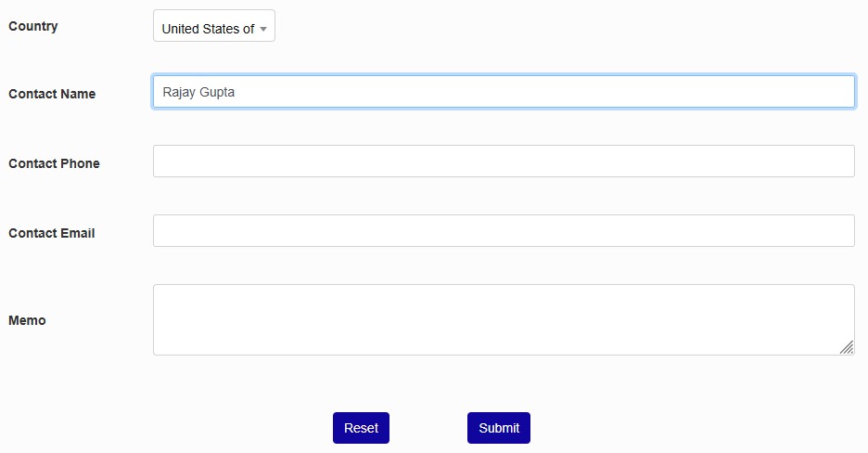Click the "Contact Phone" field label
This screenshot has width=868, height=453.
[x=54, y=163]
